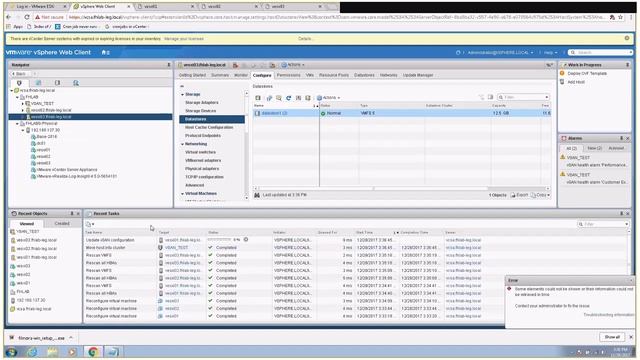Collapse the 192.168.137.30 host node
This screenshot has width=640, height=360.
tap(23, 130)
